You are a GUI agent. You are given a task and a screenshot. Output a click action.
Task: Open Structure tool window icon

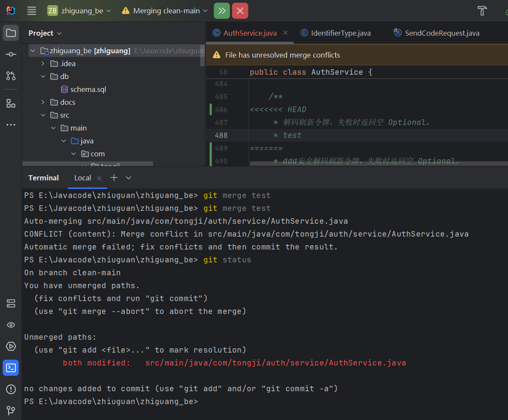coord(11,103)
